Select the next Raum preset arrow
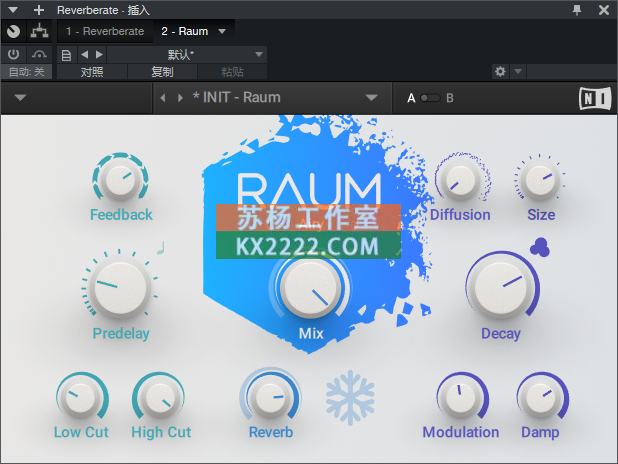The width and height of the screenshot is (618, 464). pyautogui.click(x=180, y=97)
